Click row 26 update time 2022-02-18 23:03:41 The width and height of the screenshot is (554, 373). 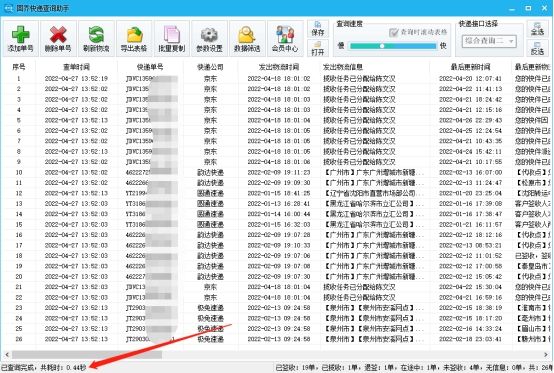(x=470, y=339)
